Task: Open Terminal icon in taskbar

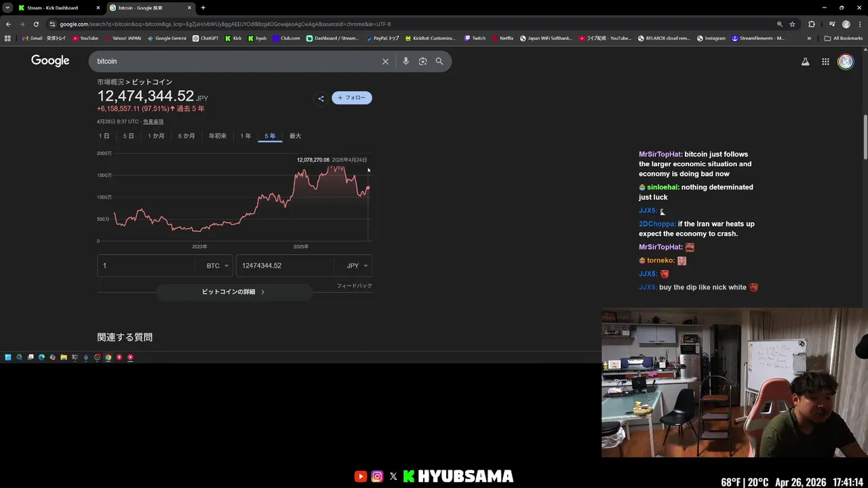Action: 75,357
